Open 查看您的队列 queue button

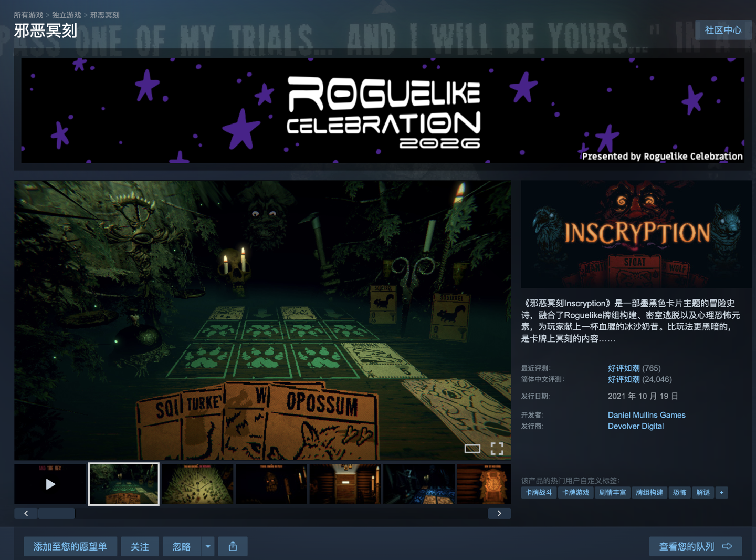(696, 546)
